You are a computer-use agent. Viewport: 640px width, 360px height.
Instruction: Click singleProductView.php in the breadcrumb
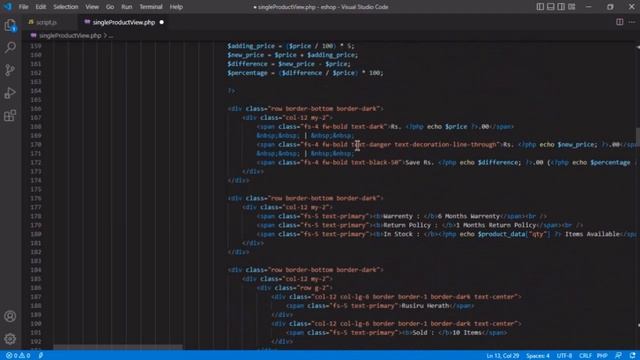[x=70, y=36]
